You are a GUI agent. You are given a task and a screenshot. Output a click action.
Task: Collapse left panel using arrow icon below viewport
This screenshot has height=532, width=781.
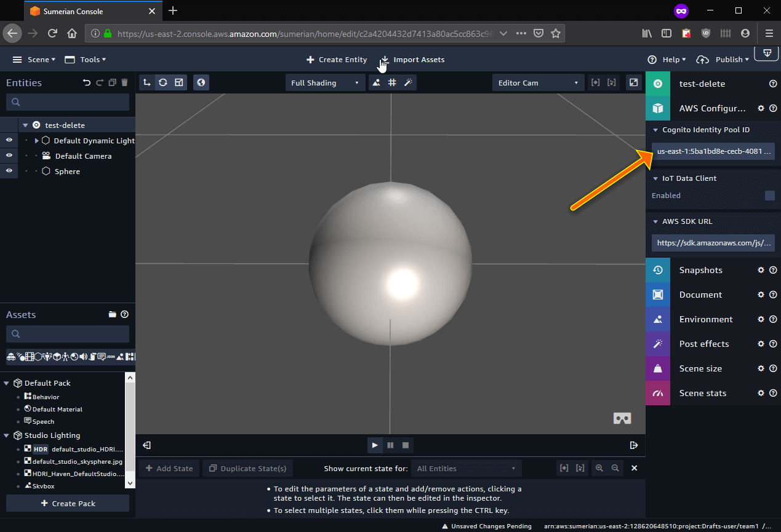tap(146, 445)
